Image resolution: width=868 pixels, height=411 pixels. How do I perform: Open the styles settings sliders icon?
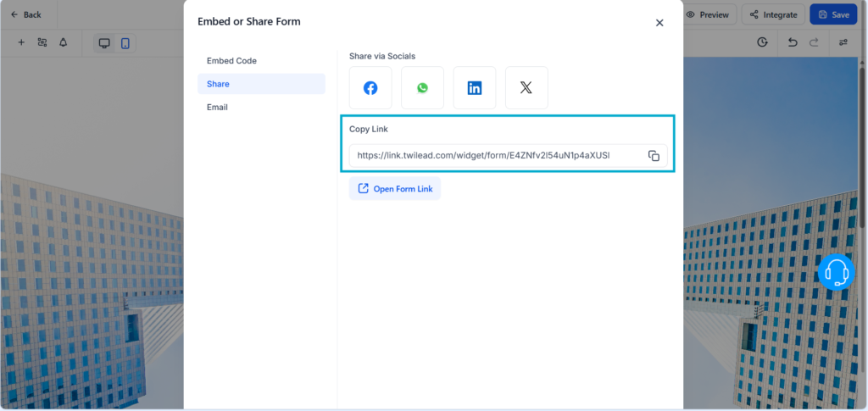[843, 42]
